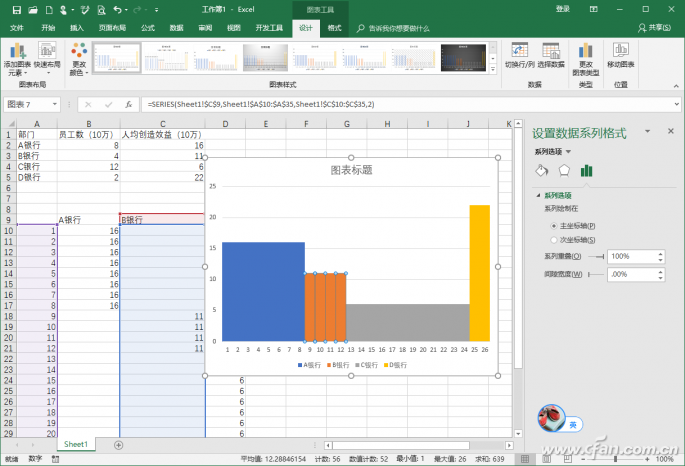Close the Format Data Series pane

tap(671, 131)
